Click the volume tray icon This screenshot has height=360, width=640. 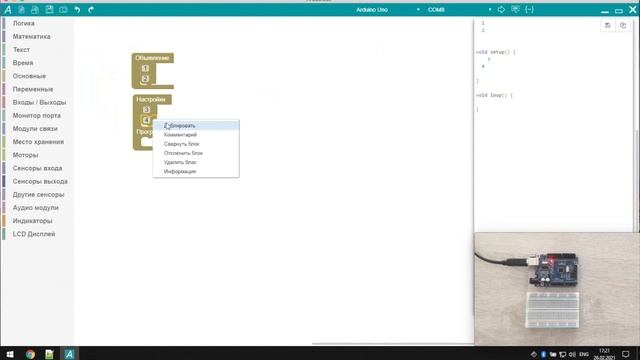click(572, 354)
